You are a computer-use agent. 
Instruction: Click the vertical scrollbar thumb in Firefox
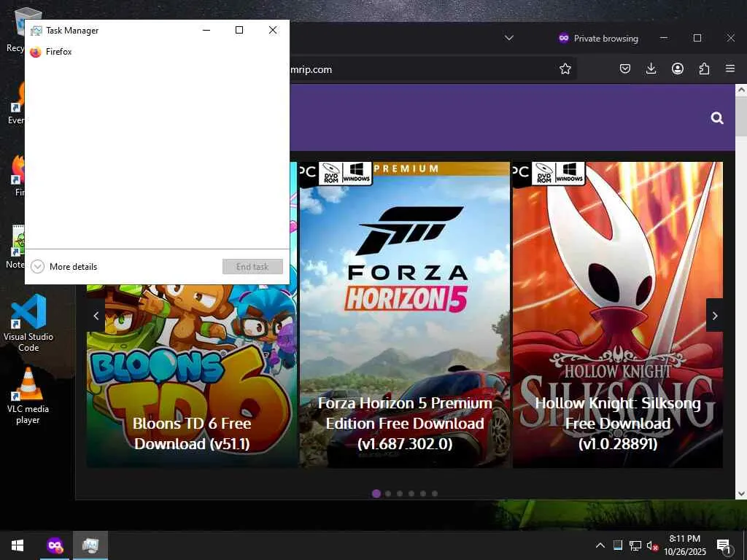coord(741,116)
